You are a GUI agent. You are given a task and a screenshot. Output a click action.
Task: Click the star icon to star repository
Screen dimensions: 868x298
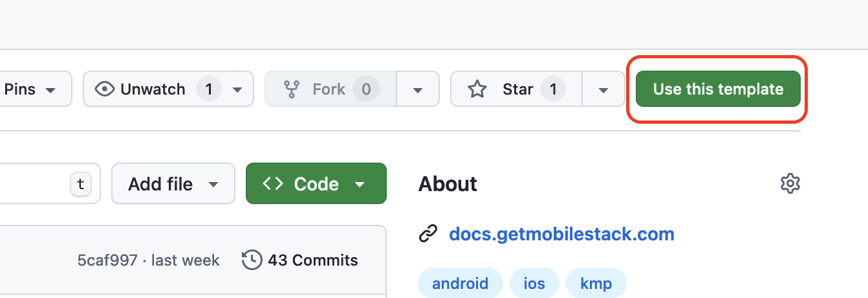click(x=477, y=89)
